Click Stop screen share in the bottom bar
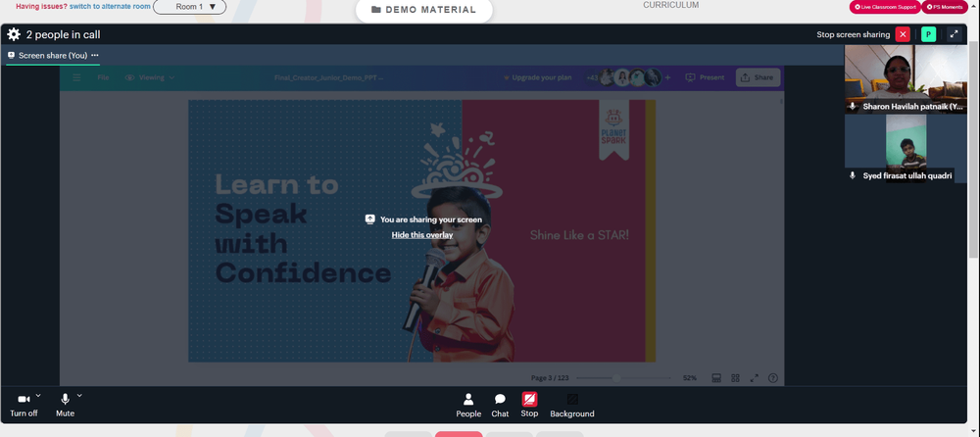980x437 pixels. [x=529, y=406]
